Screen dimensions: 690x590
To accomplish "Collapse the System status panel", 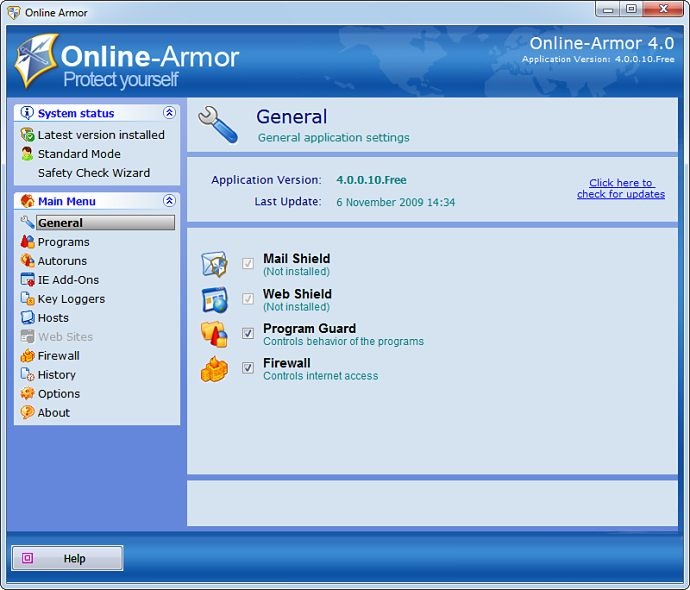I will [x=169, y=113].
